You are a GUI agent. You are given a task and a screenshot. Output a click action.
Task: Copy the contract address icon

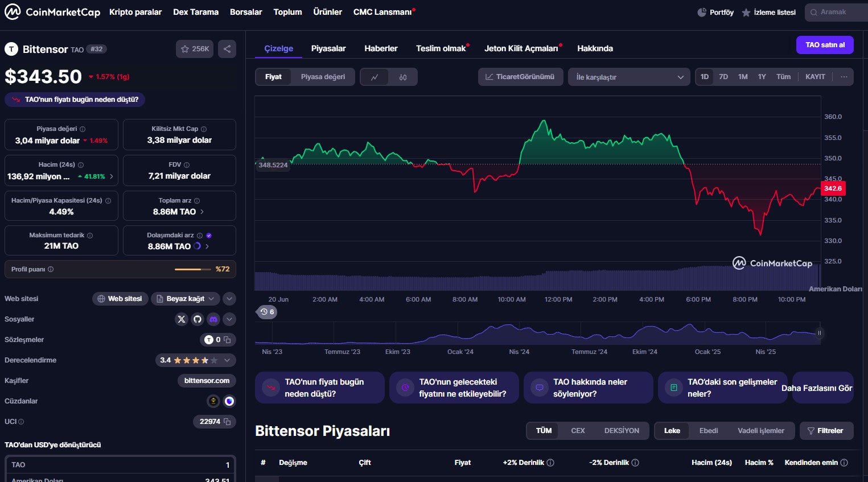pyautogui.click(x=227, y=340)
